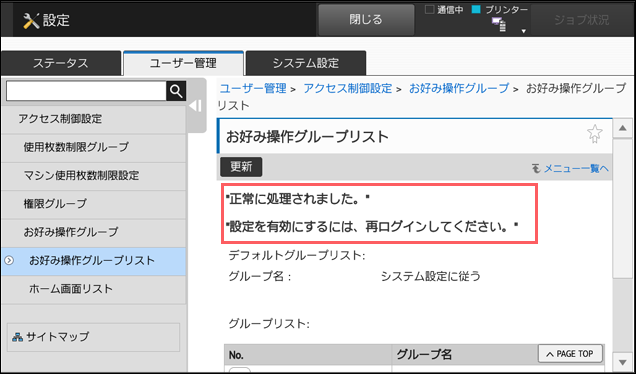Click the wrench 設定 icon
Image resolution: width=636 pixels, height=374 pixels.
(31, 20)
